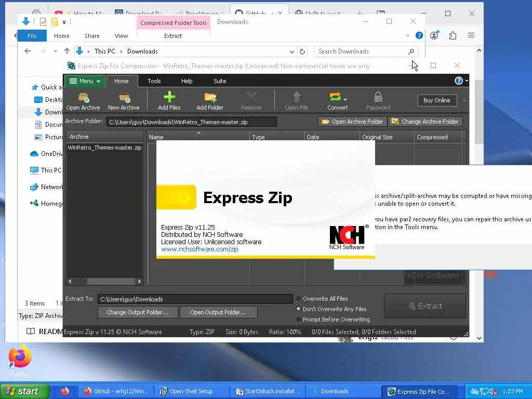Click the Open File toolbar icon

coord(297,101)
